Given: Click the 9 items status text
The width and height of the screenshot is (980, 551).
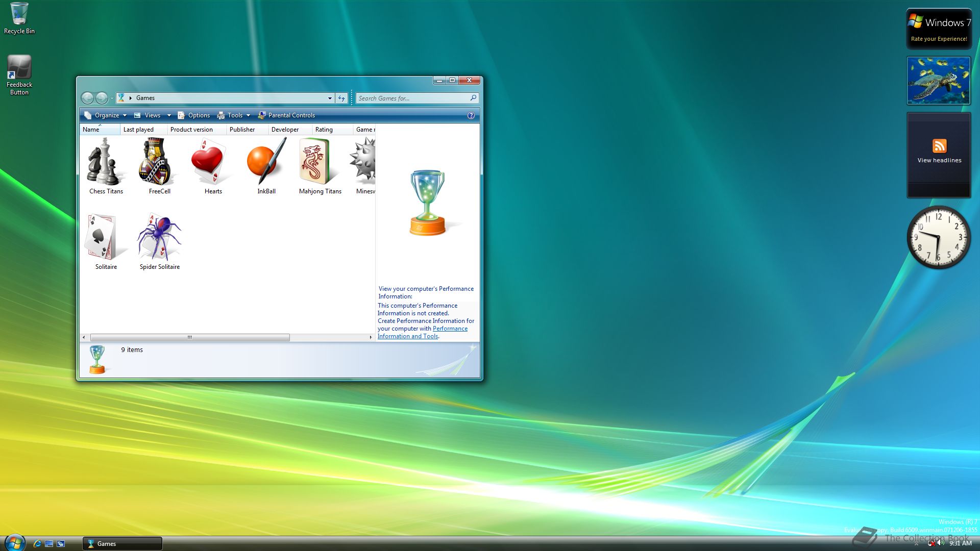Looking at the screenshot, I should tap(132, 350).
